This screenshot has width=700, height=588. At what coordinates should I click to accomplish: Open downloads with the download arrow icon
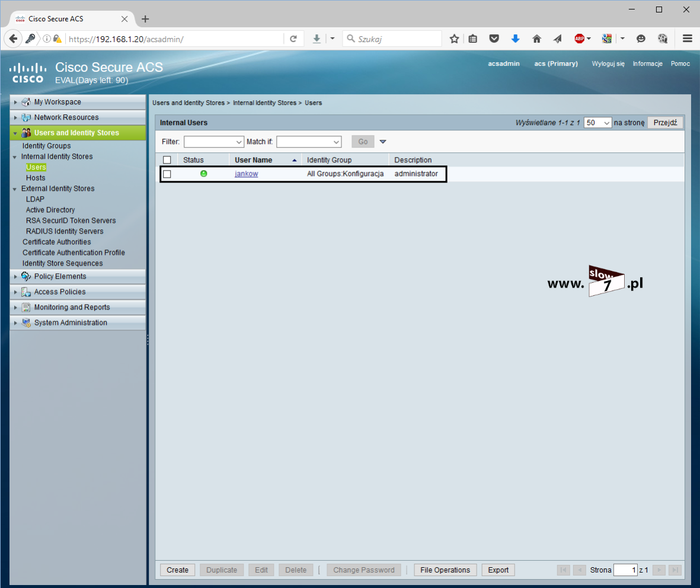317,39
